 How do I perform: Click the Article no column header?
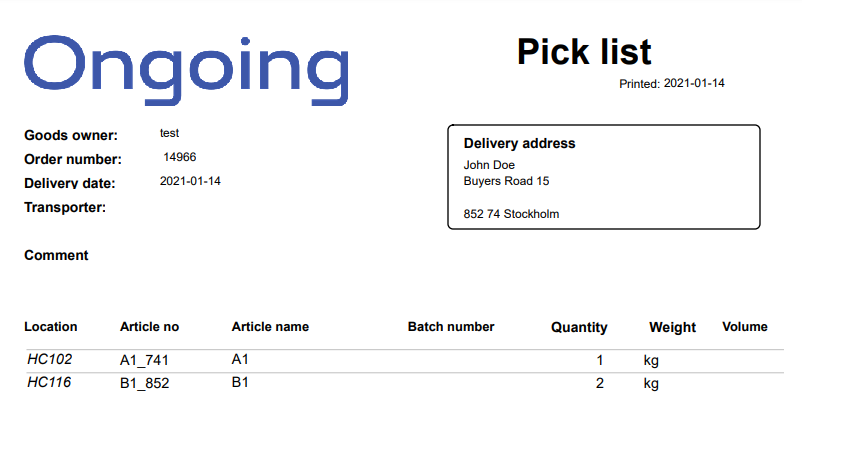coord(149,327)
